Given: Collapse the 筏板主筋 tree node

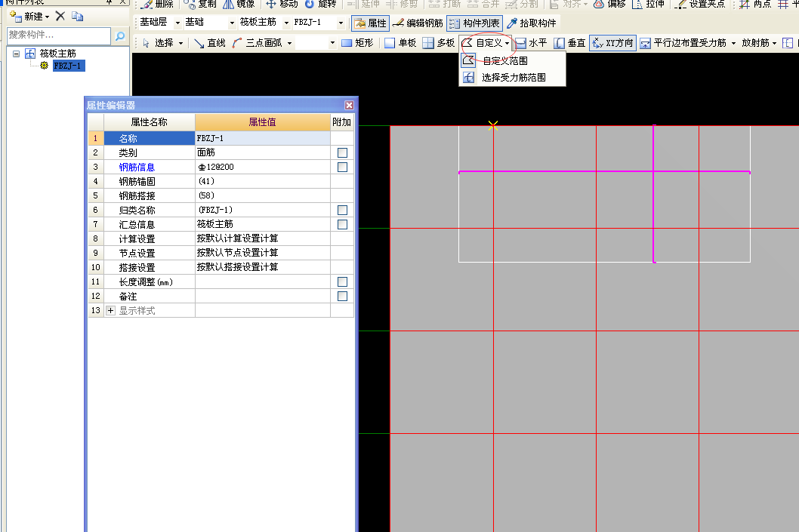Looking at the screenshot, I should click(x=17, y=54).
